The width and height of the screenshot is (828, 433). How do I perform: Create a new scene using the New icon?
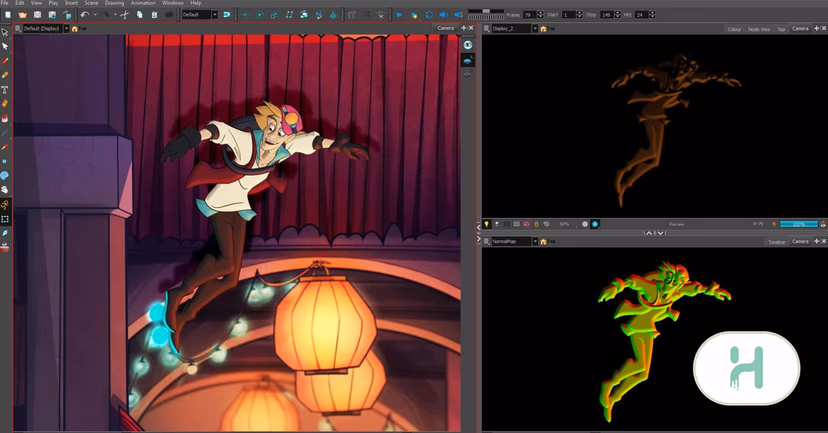coord(8,15)
